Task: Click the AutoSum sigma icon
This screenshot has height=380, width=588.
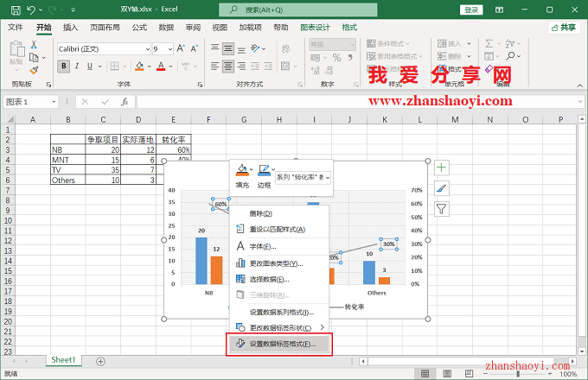Action: [x=489, y=43]
